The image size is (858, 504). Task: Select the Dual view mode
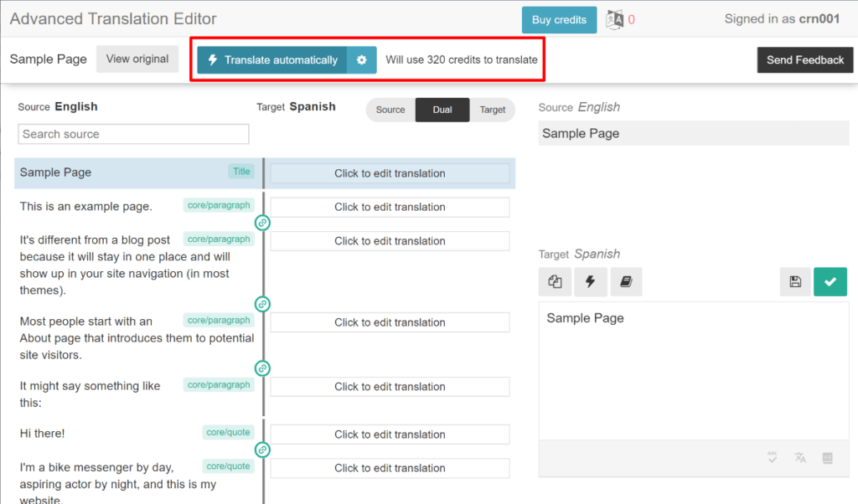pos(442,110)
